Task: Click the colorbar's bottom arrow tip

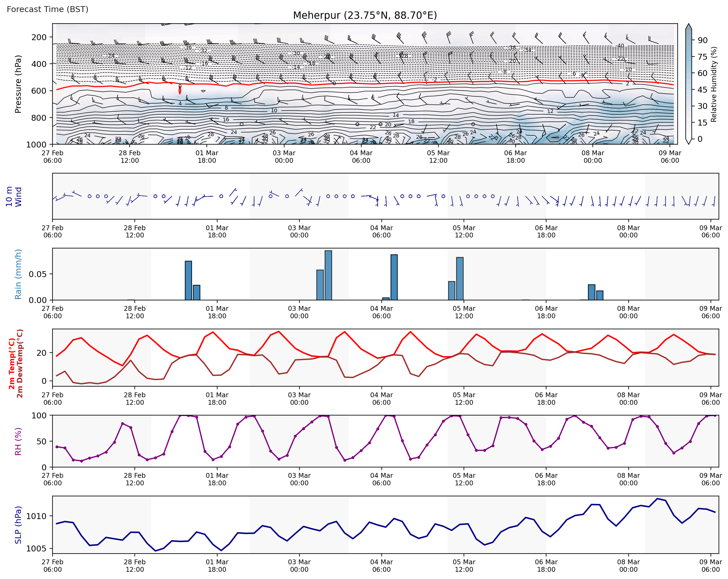Action: point(689,143)
